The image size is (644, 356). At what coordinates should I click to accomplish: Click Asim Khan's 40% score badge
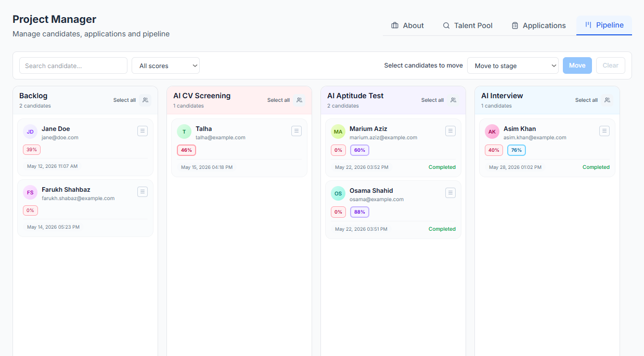494,150
